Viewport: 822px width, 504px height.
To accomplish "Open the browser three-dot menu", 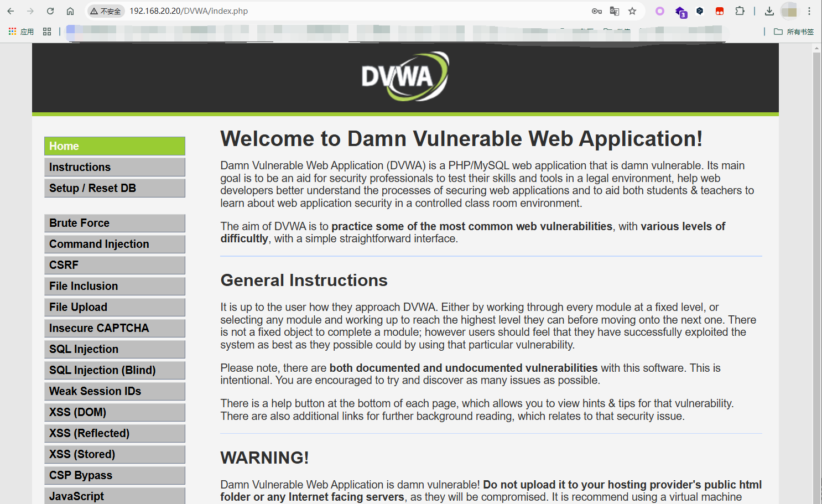I will pos(809,11).
